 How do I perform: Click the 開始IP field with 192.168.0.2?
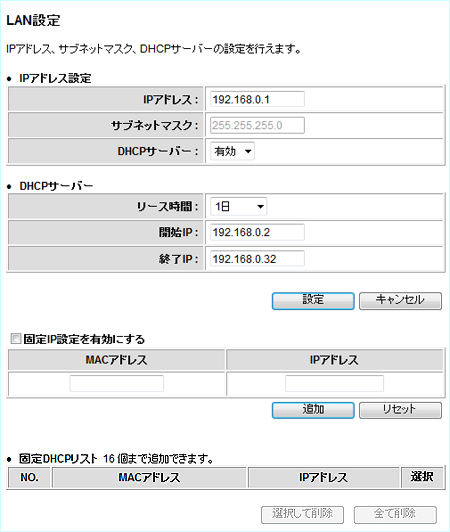257,232
